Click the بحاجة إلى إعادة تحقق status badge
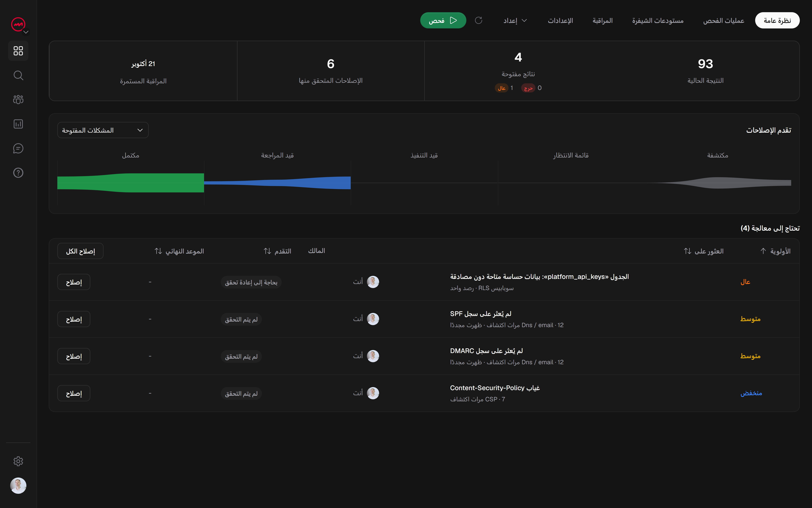812x508 pixels. 251,282
